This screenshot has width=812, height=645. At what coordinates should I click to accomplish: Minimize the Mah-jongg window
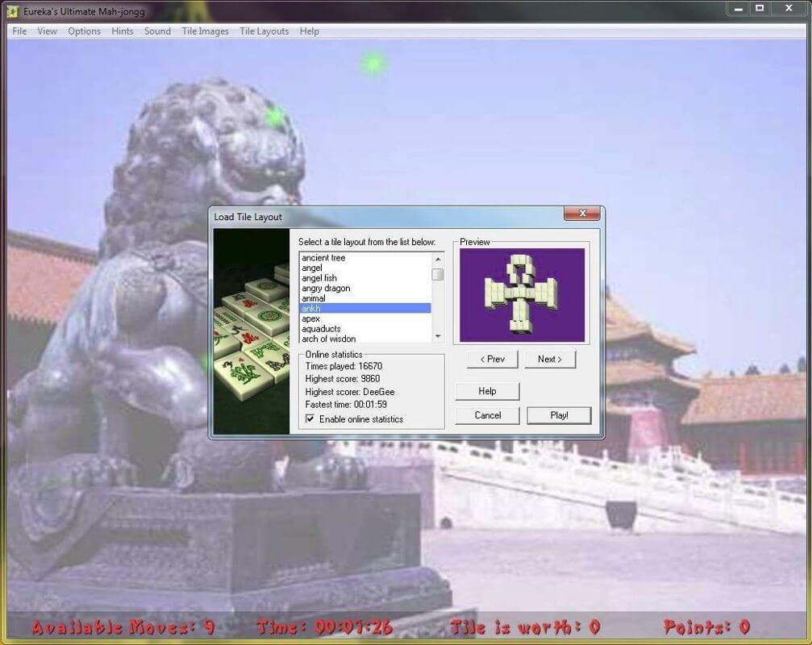(739, 8)
